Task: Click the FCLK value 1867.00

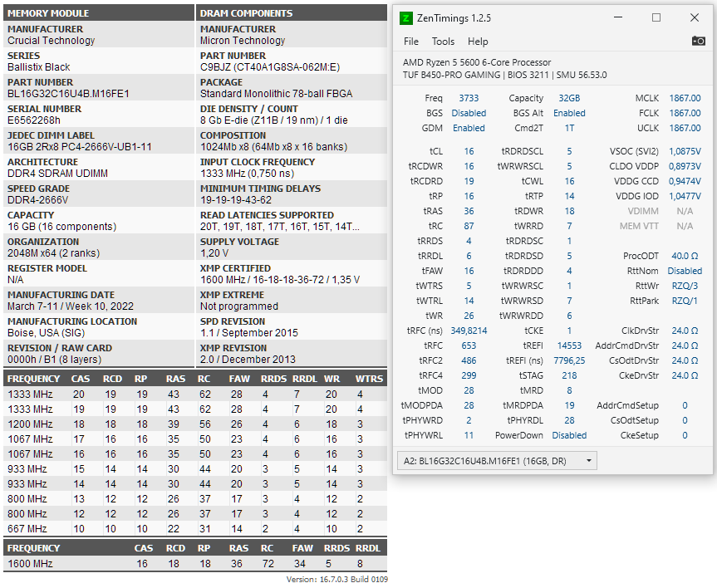Action: (x=685, y=114)
